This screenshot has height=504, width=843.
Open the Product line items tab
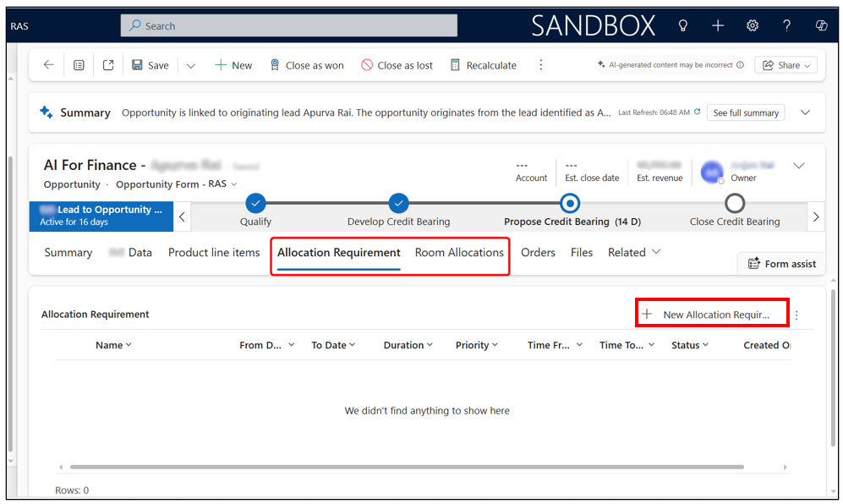tap(214, 252)
